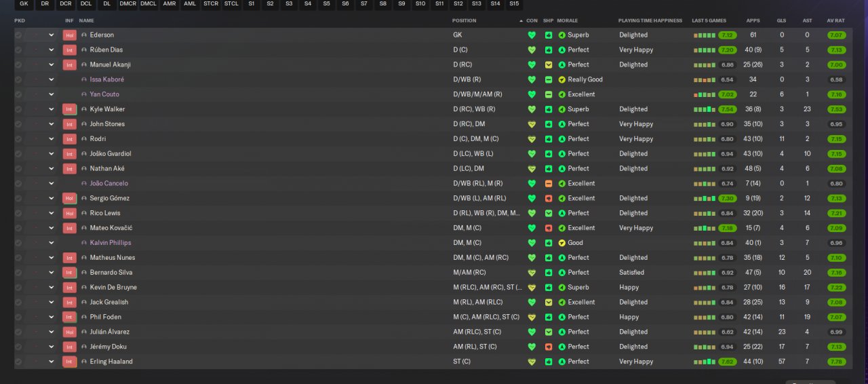Select the GK position tab

pos(24,4)
